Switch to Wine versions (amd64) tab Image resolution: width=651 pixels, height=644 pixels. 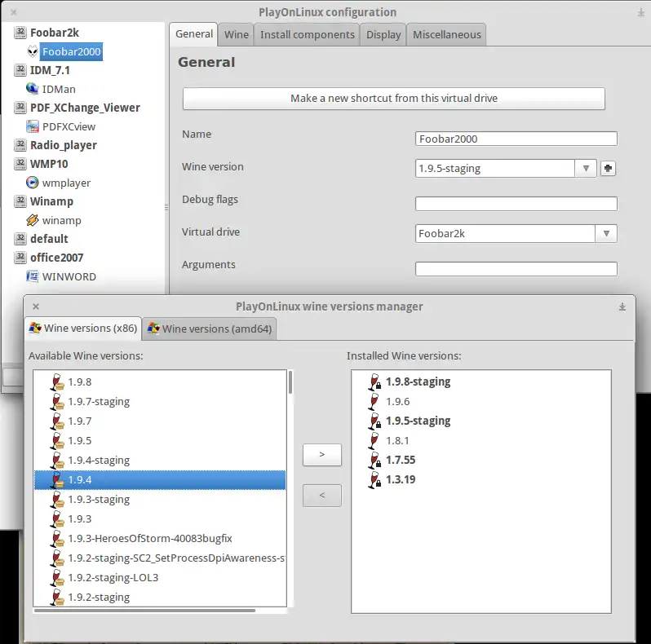point(209,329)
